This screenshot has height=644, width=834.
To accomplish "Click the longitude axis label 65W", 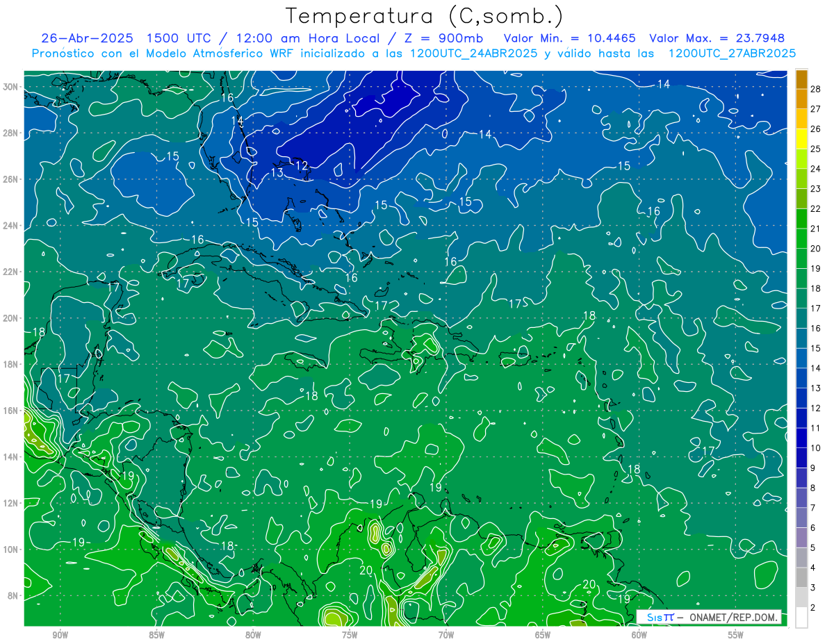I will [543, 635].
